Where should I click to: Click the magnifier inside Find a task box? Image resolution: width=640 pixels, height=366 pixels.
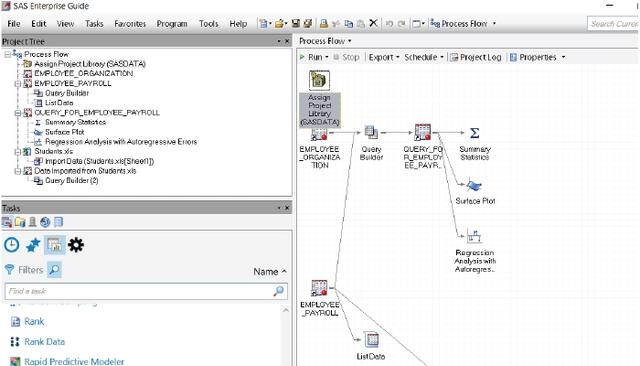[x=278, y=291]
